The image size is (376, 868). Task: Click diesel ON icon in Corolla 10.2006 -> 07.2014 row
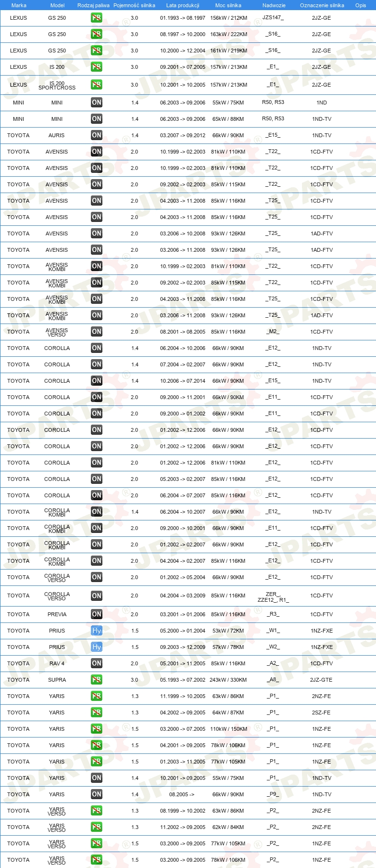(97, 381)
